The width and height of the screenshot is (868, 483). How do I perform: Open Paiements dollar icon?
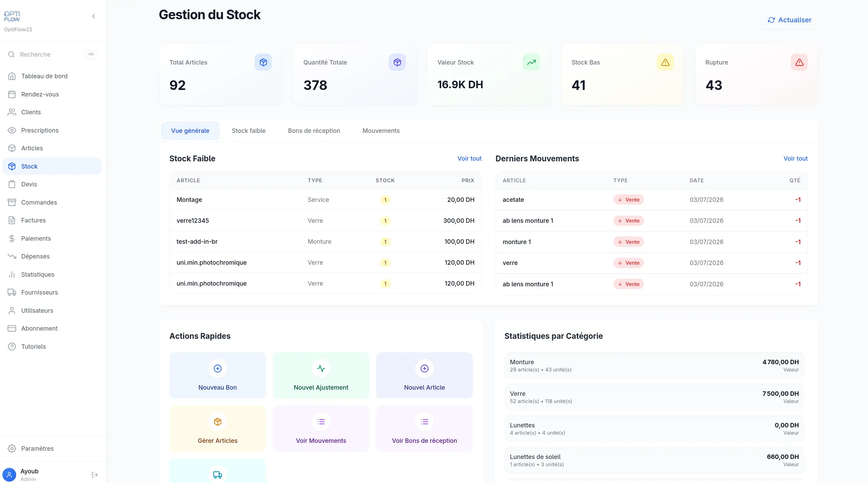click(x=12, y=239)
